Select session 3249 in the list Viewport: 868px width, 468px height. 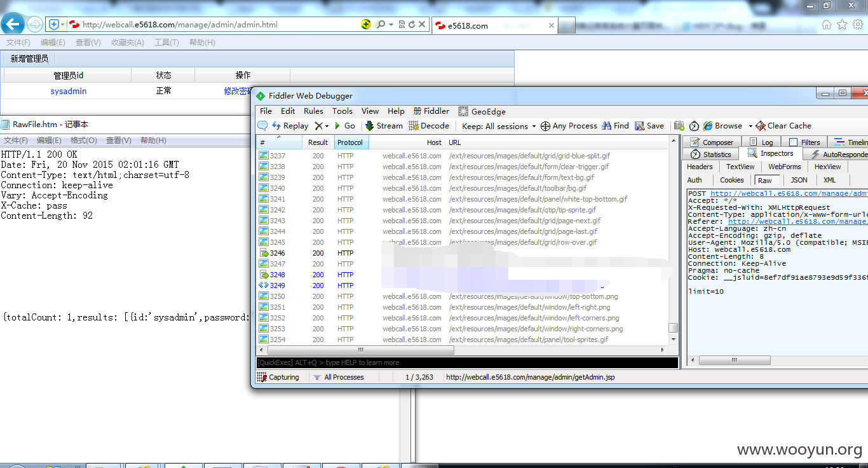point(463,286)
